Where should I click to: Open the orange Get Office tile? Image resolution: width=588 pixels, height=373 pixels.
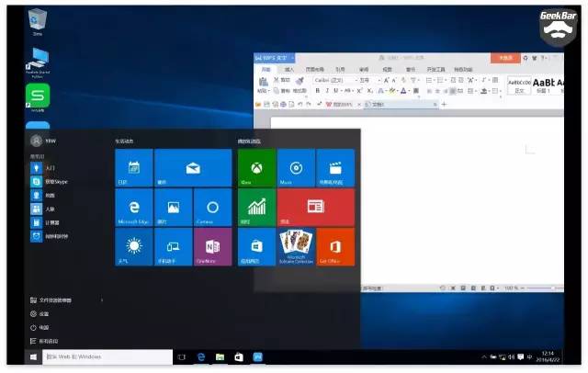tap(335, 246)
